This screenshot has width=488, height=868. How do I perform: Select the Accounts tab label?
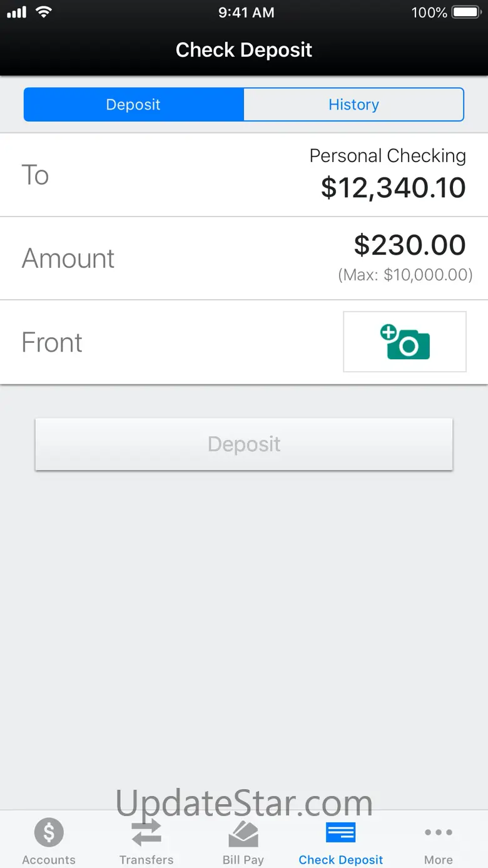click(49, 860)
